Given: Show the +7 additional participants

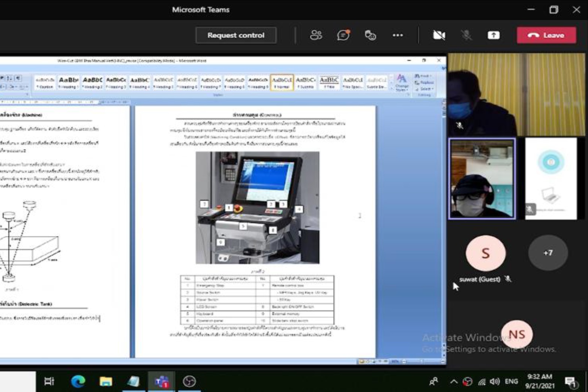Looking at the screenshot, I should (x=548, y=253).
